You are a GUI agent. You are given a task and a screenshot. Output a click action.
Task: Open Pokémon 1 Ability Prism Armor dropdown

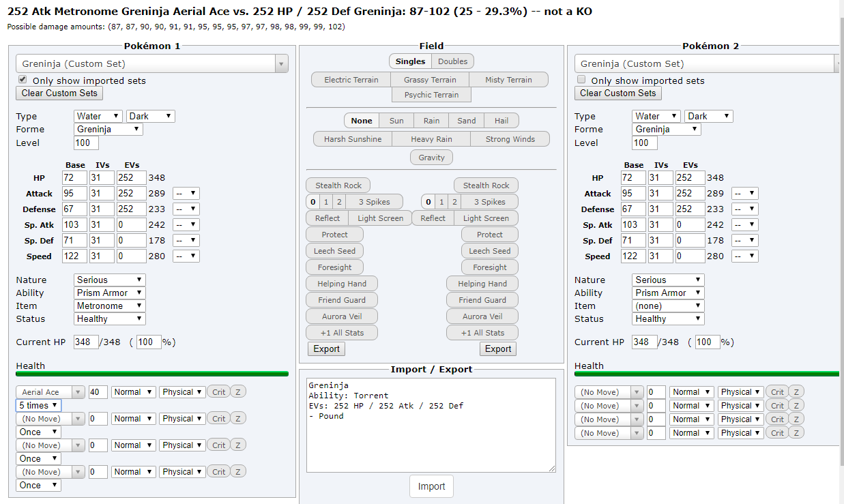point(110,293)
